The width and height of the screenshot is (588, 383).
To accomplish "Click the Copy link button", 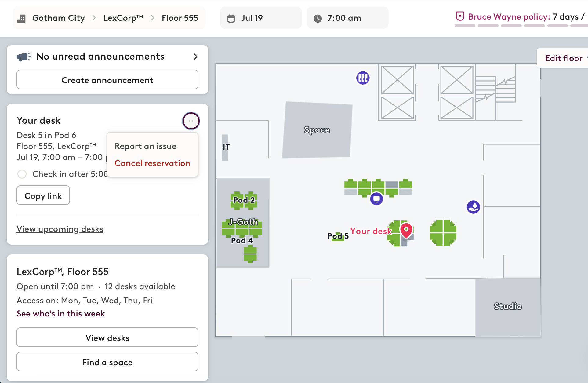I will [x=43, y=195].
